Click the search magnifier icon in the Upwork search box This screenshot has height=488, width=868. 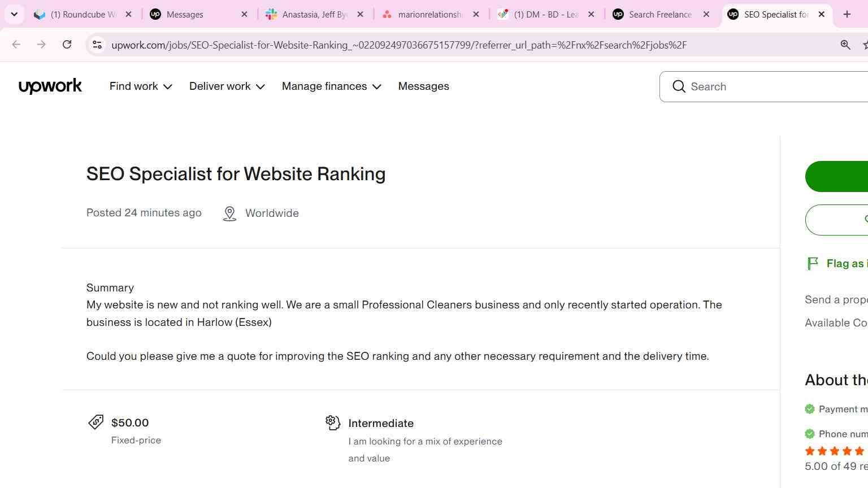click(679, 86)
